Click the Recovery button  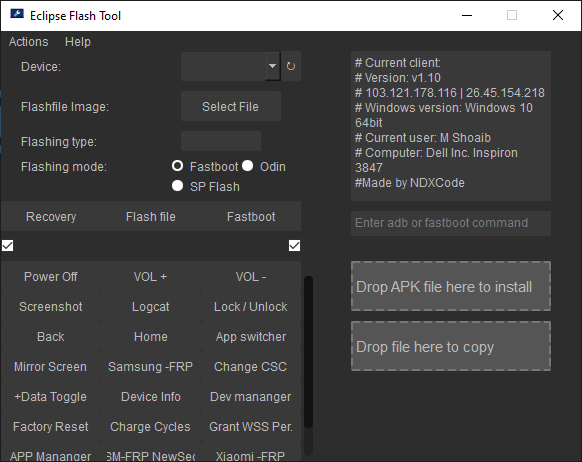pyautogui.click(x=51, y=216)
